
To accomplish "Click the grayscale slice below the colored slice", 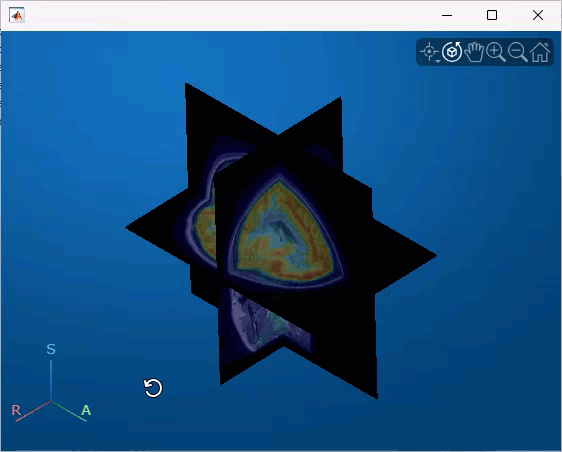I will [265, 321].
